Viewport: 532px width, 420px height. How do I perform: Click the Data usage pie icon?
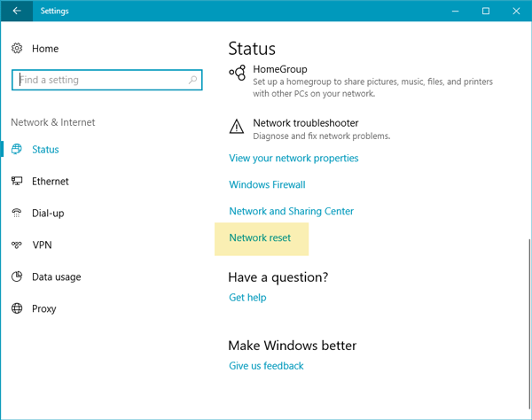17,276
